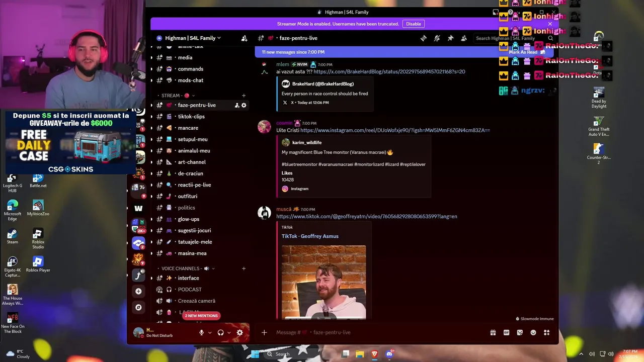644x362 pixels.
Task: Focus the Search Highman | S4L Family box
Action: (x=513, y=38)
